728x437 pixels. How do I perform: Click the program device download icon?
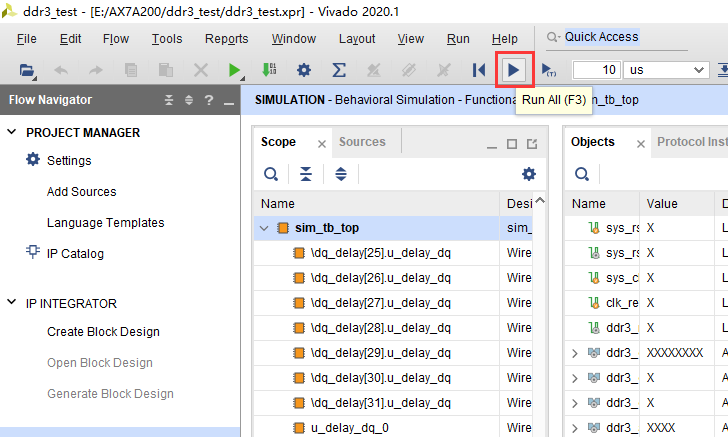(x=269, y=70)
